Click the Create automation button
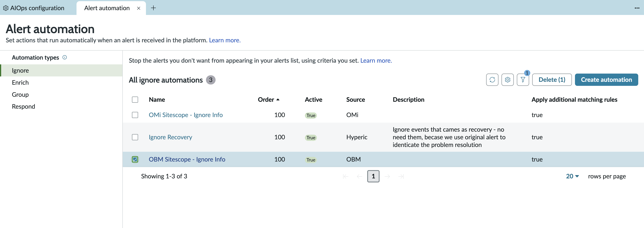Screen dimensions: 644x228 (606, 80)
